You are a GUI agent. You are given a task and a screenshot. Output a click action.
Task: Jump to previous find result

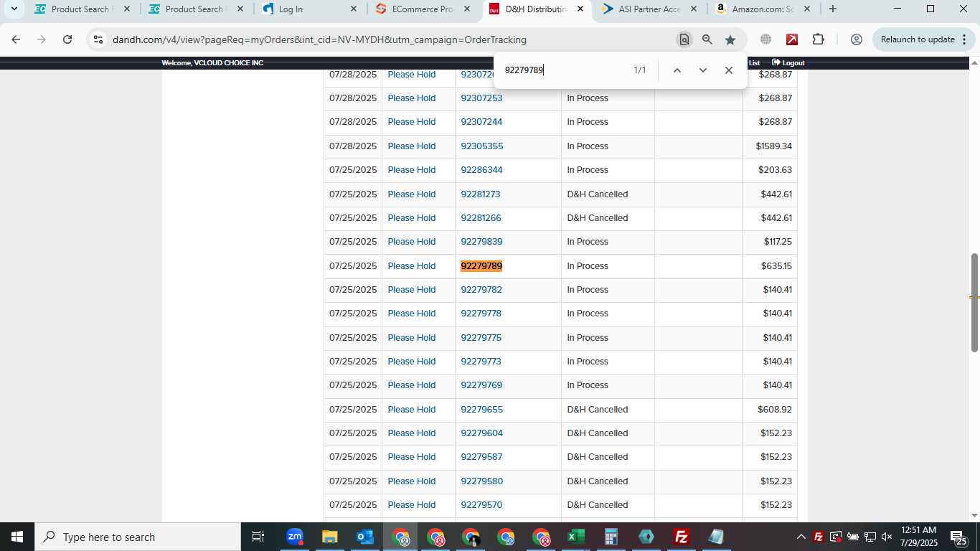tap(677, 70)
